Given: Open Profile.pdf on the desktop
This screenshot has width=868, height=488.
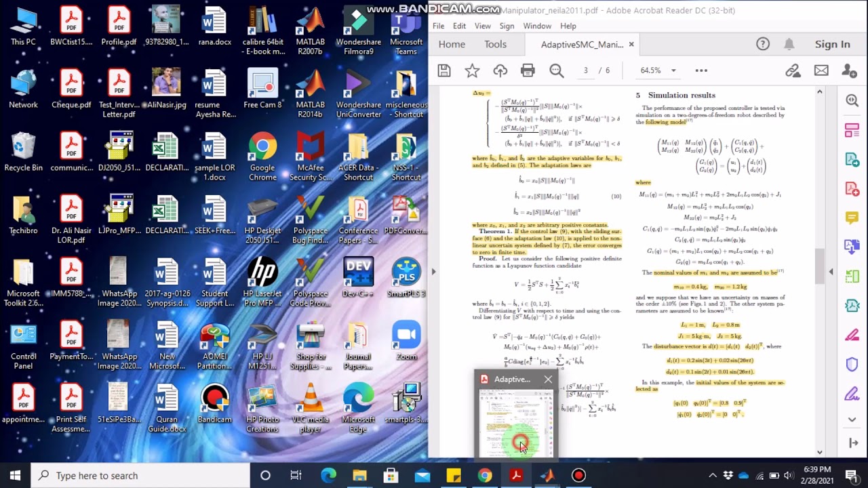Looking at the screenshot, I should tap(119, 26).
